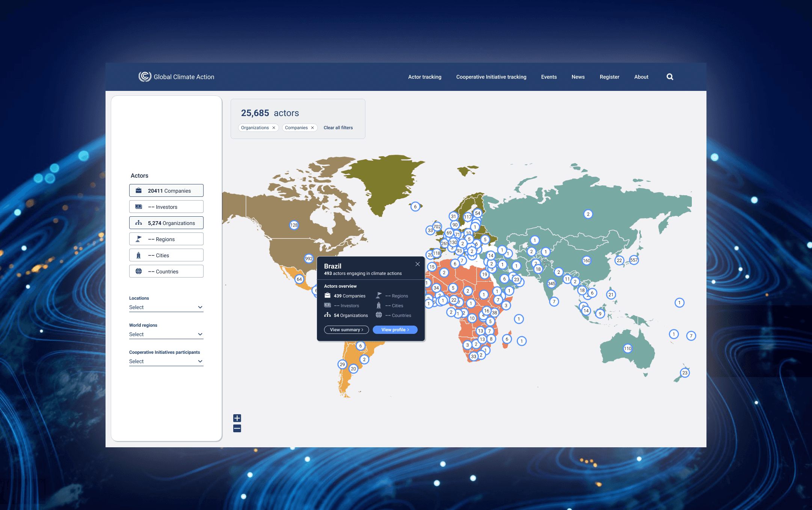
Task: Remove the Companies filter chip
Action: pyautogui.click(x=312, y=128)
